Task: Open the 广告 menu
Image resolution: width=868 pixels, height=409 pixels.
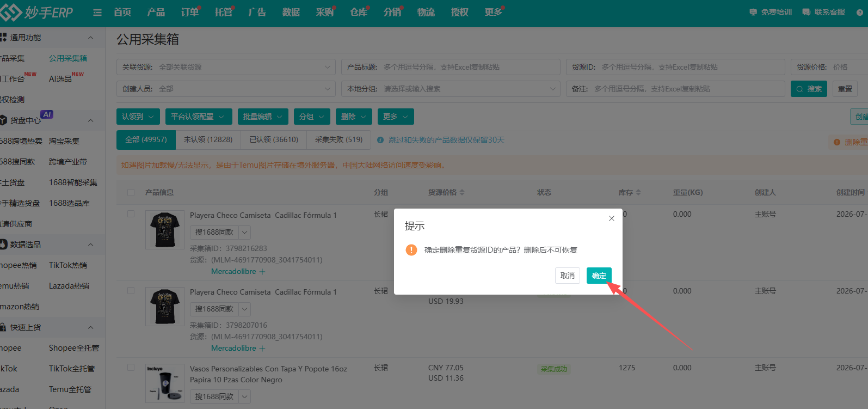Action: click(x=257, y=12)
